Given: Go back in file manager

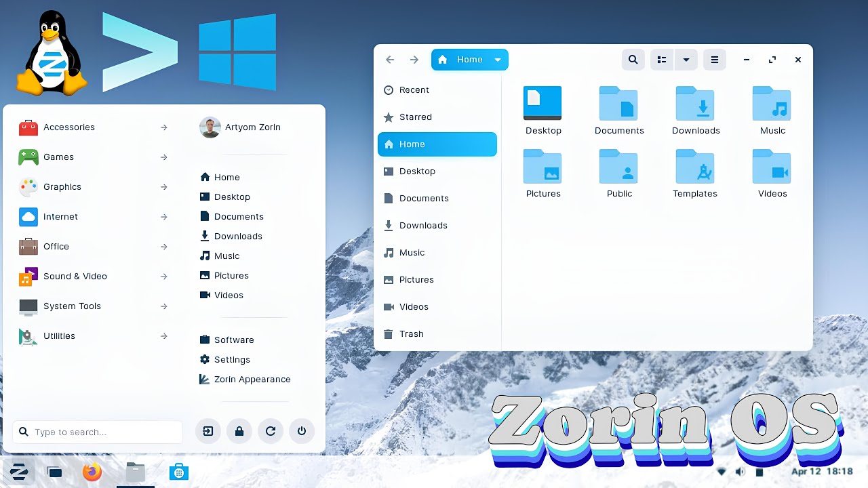Looking at the screenshot, I should [390, 60].
